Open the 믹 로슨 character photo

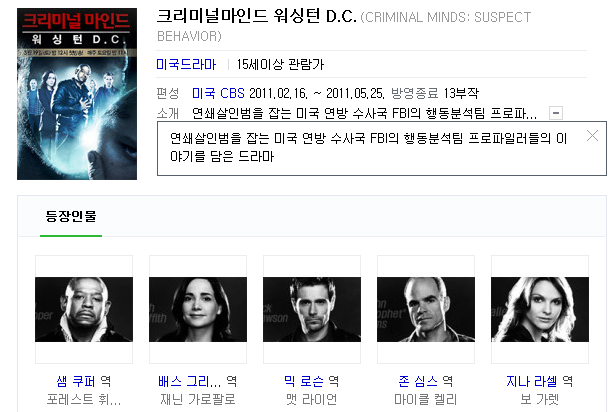312,309
